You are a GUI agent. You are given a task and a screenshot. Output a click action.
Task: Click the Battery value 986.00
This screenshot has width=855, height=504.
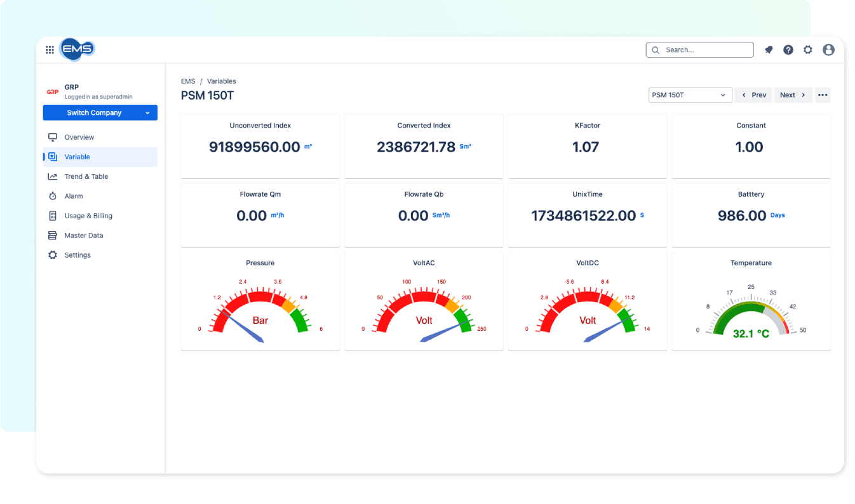pos(742,216)
